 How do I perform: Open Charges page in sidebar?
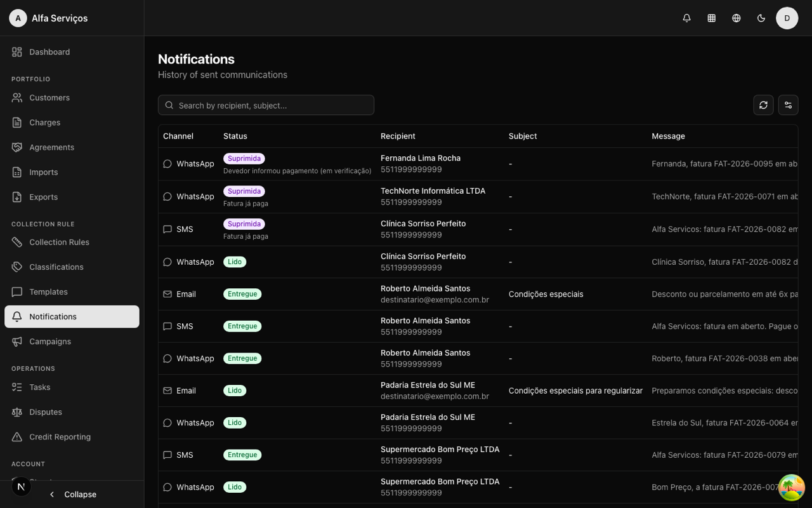coord(72,123)
